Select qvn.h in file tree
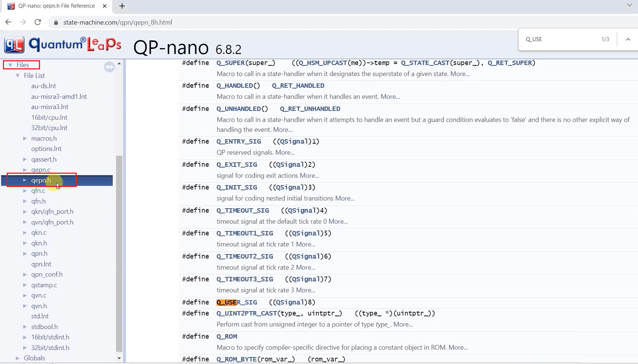 click(x=39, y=306)
